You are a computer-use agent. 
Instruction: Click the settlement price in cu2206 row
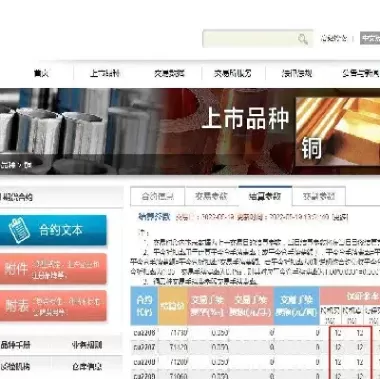click(x=179, y=333)
